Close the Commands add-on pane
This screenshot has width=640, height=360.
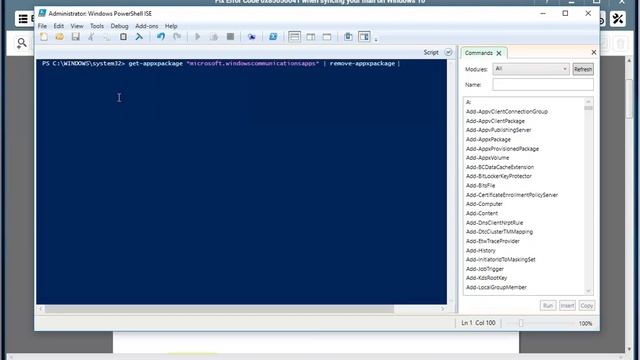(x=593, y=52)
